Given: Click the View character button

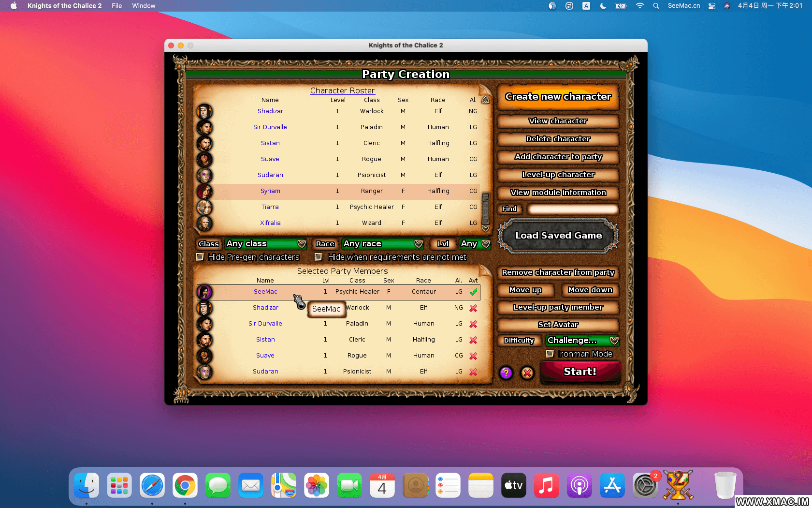Looking at the screenshot, I should (x=558, y=121).
